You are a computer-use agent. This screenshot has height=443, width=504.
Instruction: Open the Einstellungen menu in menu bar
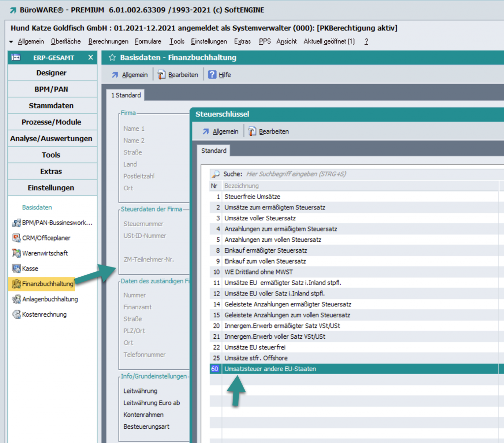(x=209, y=42)
